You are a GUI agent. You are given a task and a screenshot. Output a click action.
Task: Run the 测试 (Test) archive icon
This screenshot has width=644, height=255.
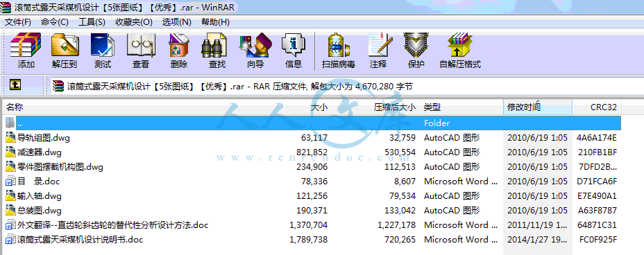click(x=103, y=51)
